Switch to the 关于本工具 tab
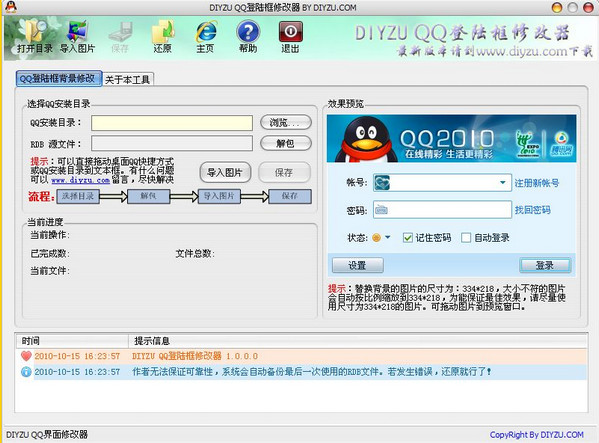Image resolution: width=599 pixels, height=443 pixels. click(128, 79)
